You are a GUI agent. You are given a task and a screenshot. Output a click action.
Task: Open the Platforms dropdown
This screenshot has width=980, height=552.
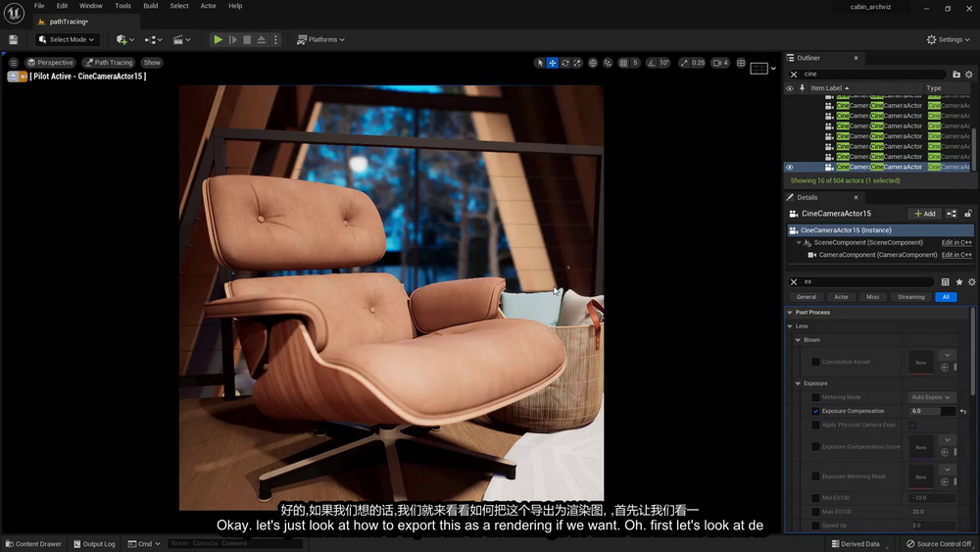pos(320,39)
